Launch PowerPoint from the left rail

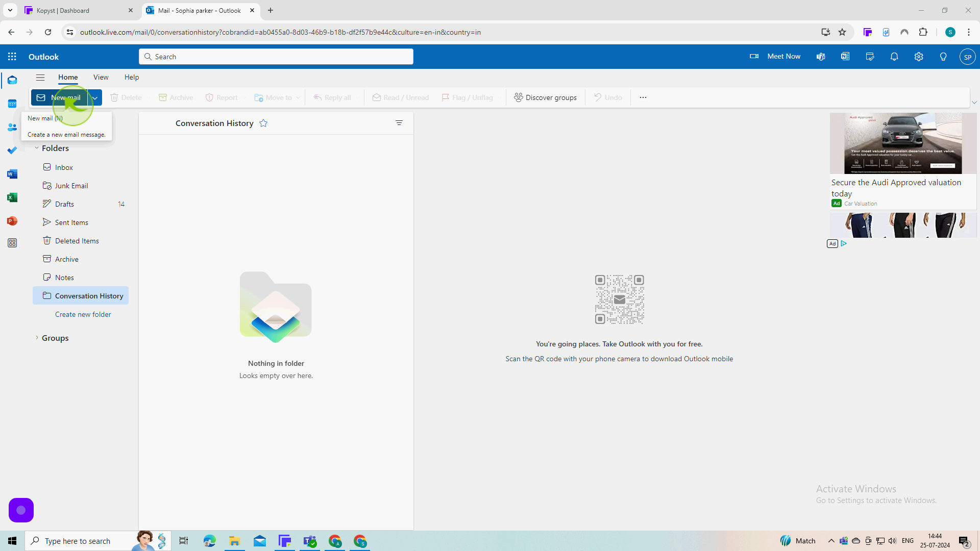(12, 221)
